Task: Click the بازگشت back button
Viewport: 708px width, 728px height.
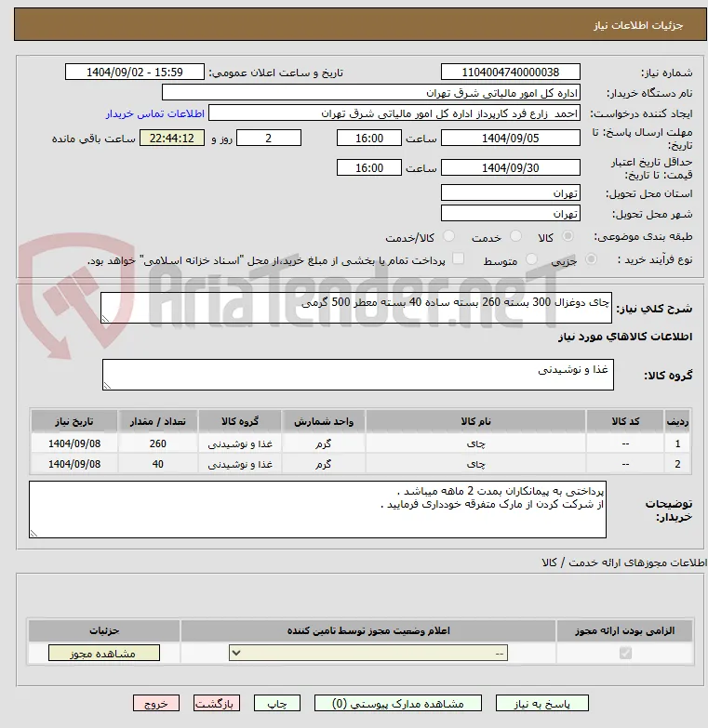Action: click(x=217, y=704)
